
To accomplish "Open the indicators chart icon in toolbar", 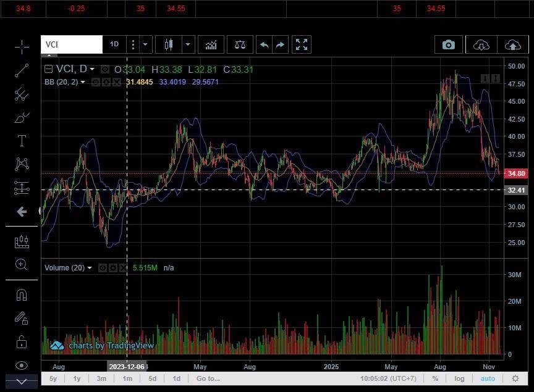I will [x=211, y=44].
